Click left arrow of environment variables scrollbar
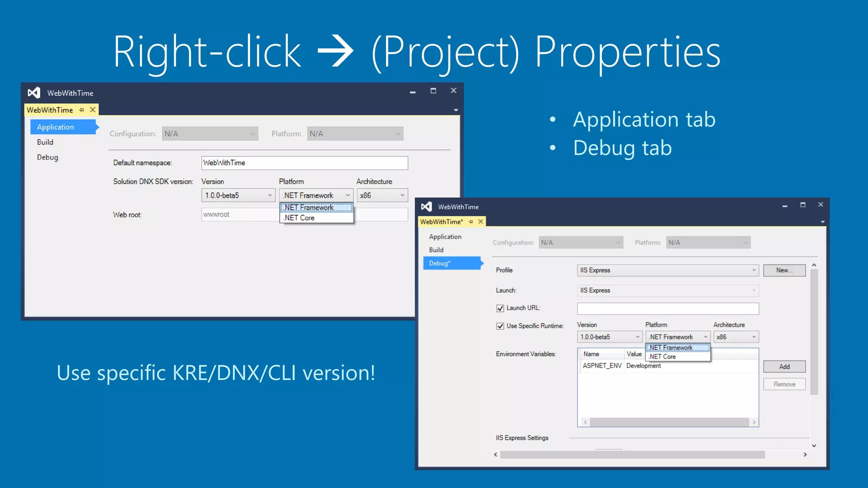Image resolution: width=868 pixels, height=488 pixels. (585, 422)
